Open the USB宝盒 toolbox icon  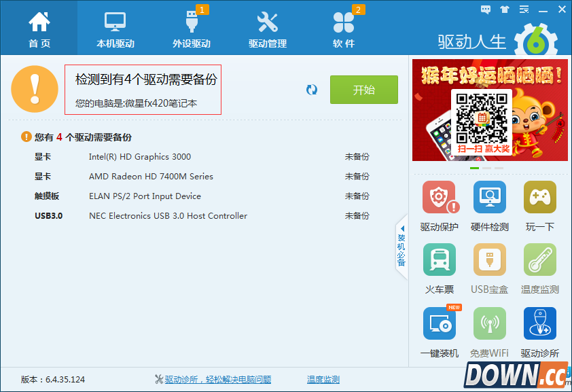click(489, 260)
